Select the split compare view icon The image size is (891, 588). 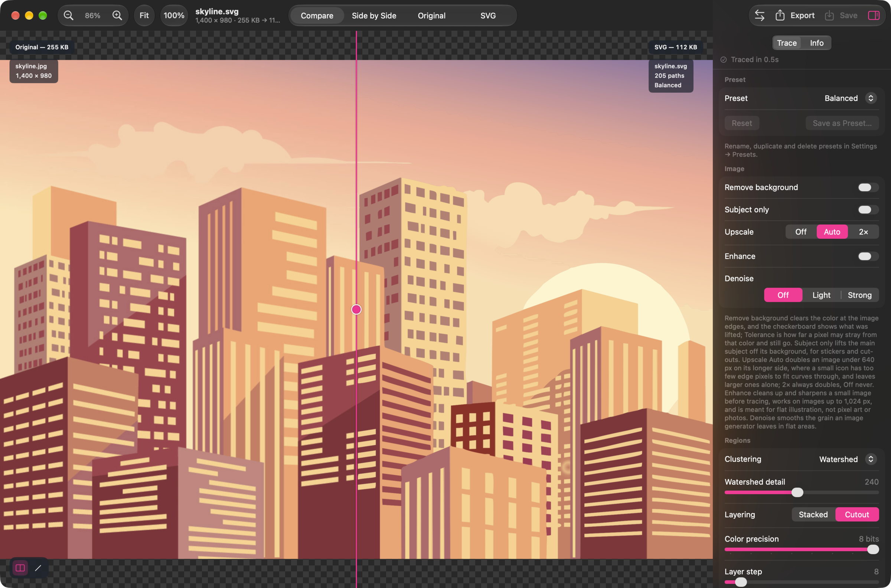[20, 568]
